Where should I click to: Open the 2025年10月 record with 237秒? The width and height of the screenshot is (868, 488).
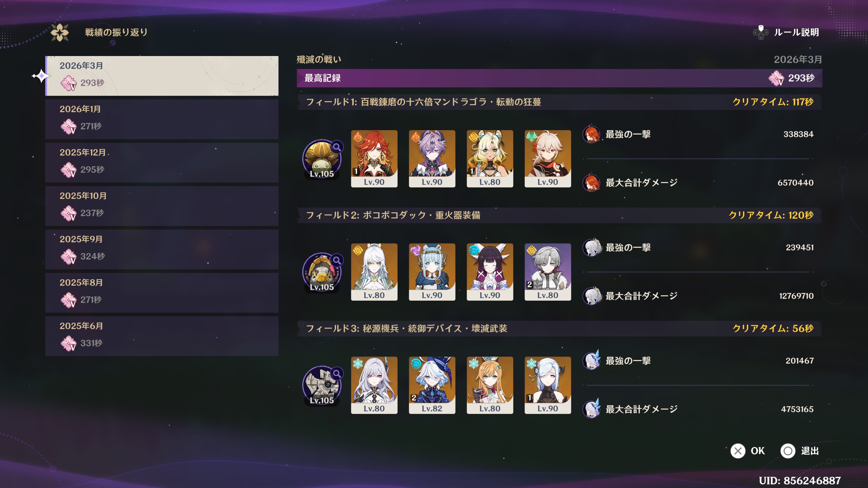click(162, 206)
